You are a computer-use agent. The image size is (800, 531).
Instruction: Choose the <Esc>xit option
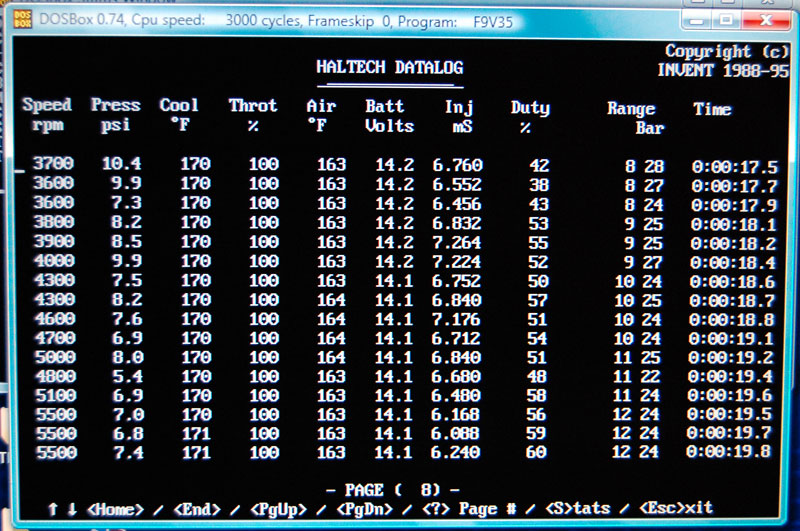coord(676,508)
